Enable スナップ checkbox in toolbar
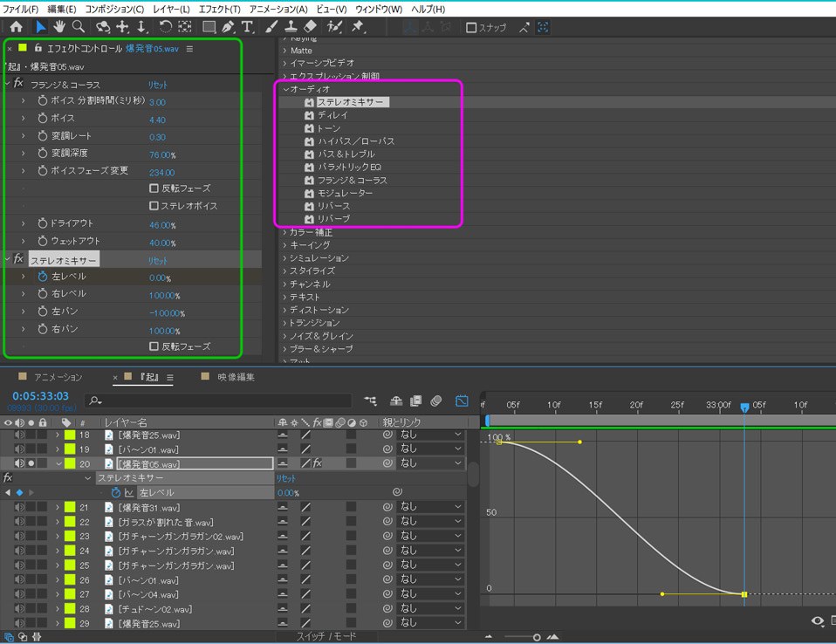Image resolution: width=836 pixels, height=644 pixels. point(471,28)
